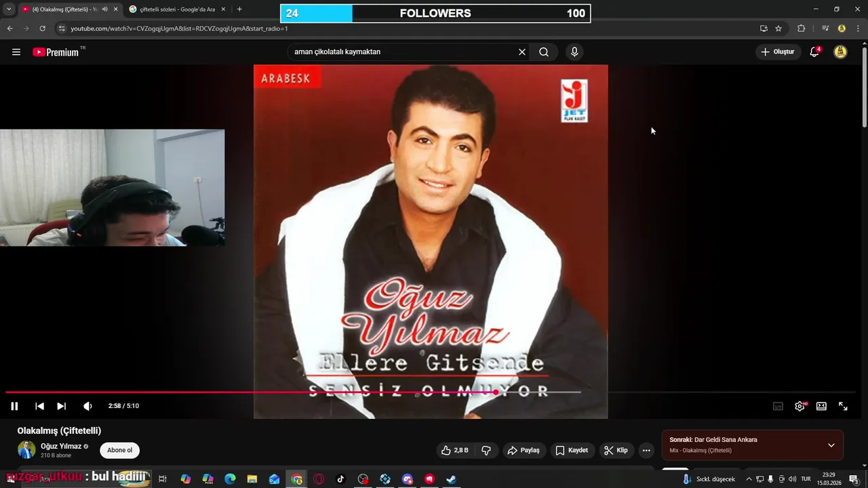Run search with the magnifier button
The image size is (868, 488).
(x=544, y=52)
